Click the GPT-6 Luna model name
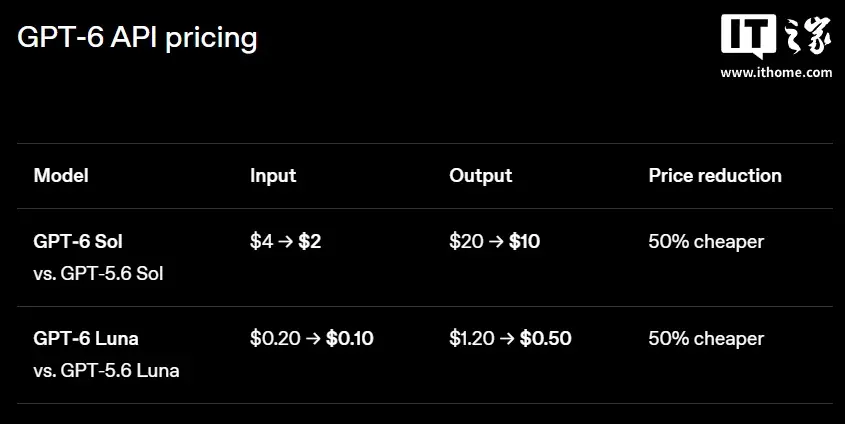Viewport: 845px width, 424px height. tap(86, 338)
